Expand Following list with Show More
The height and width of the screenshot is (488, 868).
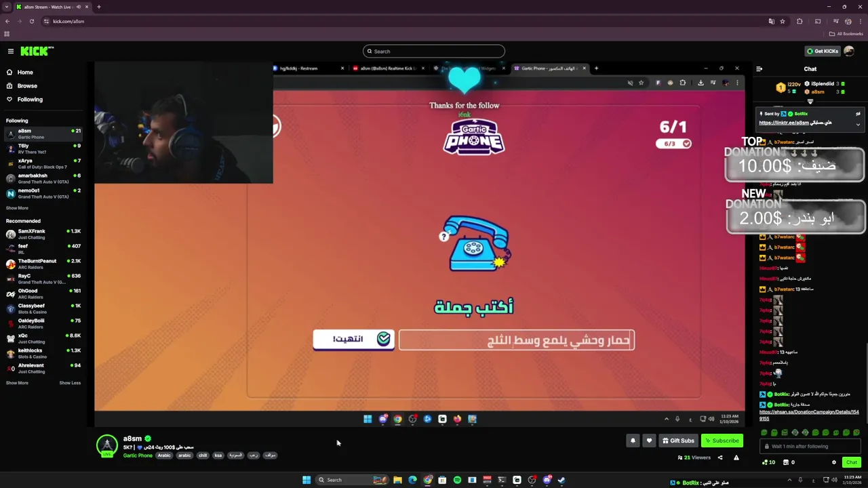[17, 208]
